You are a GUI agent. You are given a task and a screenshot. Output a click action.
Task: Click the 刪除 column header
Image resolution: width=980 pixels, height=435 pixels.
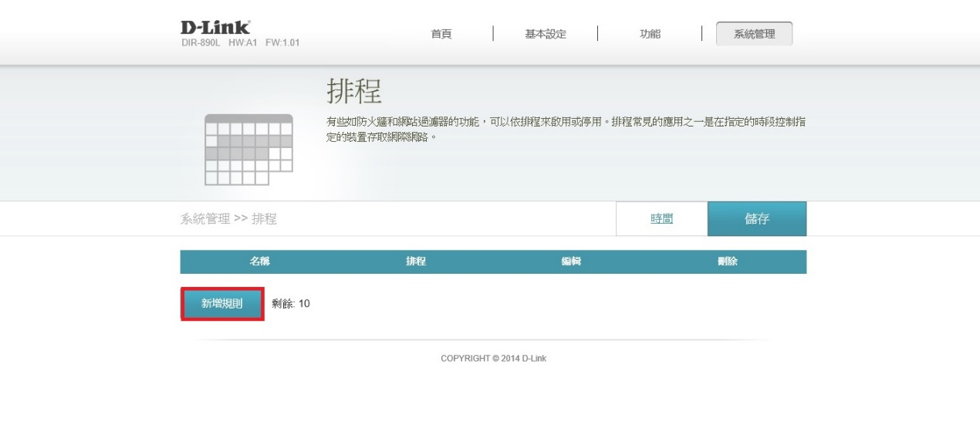727,261
